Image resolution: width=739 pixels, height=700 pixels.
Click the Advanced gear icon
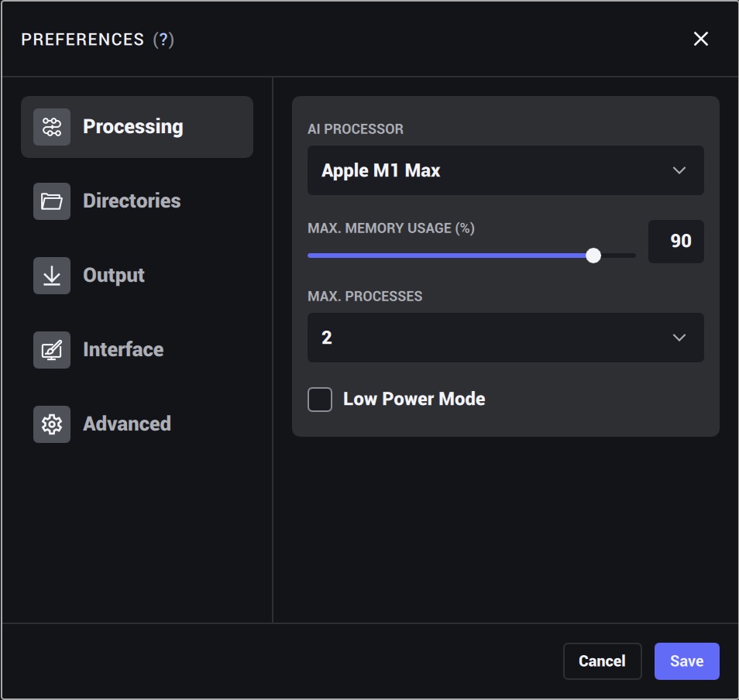(52, 424)
